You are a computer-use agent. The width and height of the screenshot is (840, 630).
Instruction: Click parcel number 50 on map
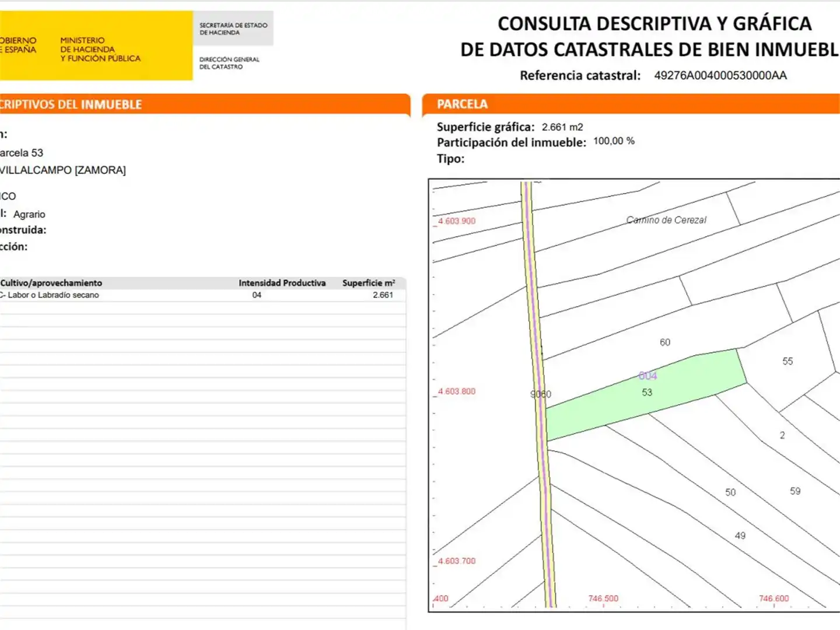tap(730, 492)
